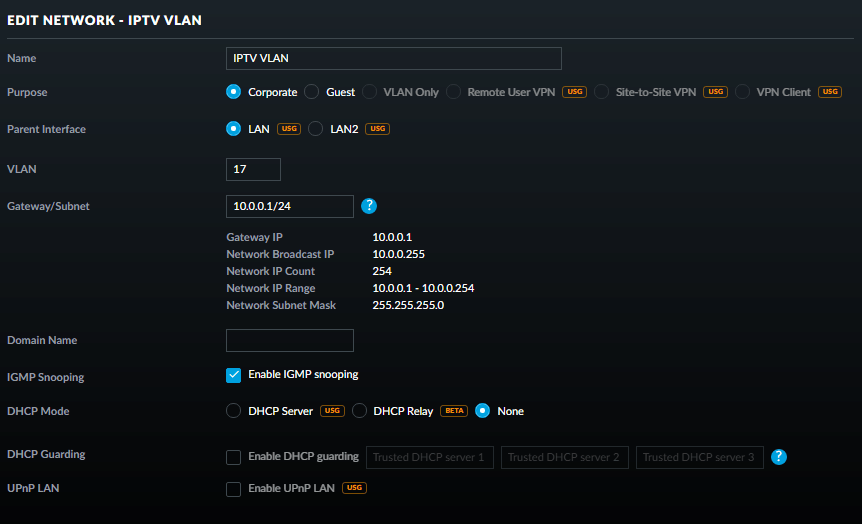This screenshot has height=524, width=862.
Task: Select the VLAN Only purpose option
Action: [x=369, y=92]
